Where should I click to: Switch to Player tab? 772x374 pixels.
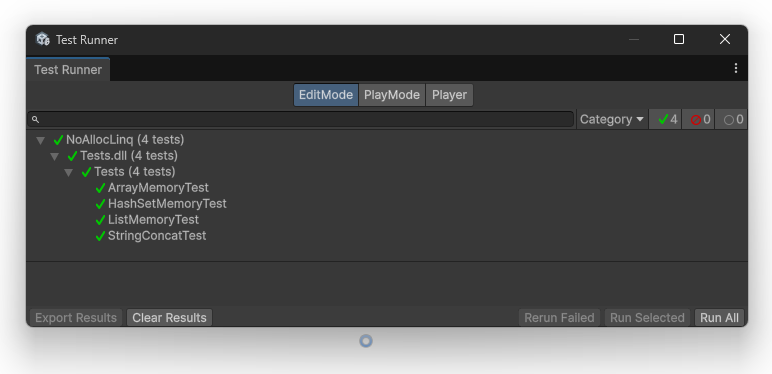[x=449, y=95]
